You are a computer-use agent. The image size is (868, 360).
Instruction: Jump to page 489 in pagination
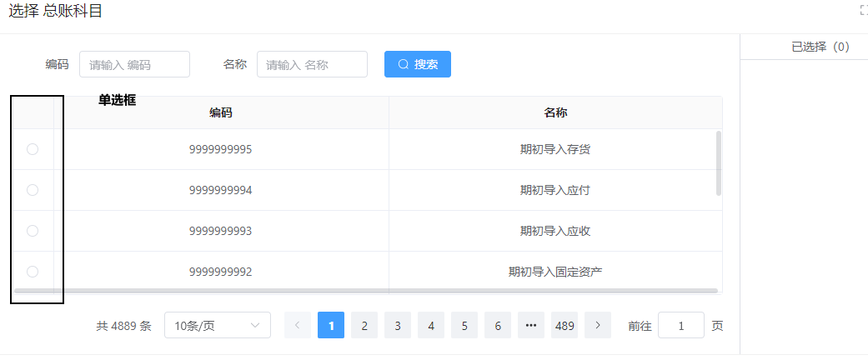pyautogui.click(x=564, y=326)
